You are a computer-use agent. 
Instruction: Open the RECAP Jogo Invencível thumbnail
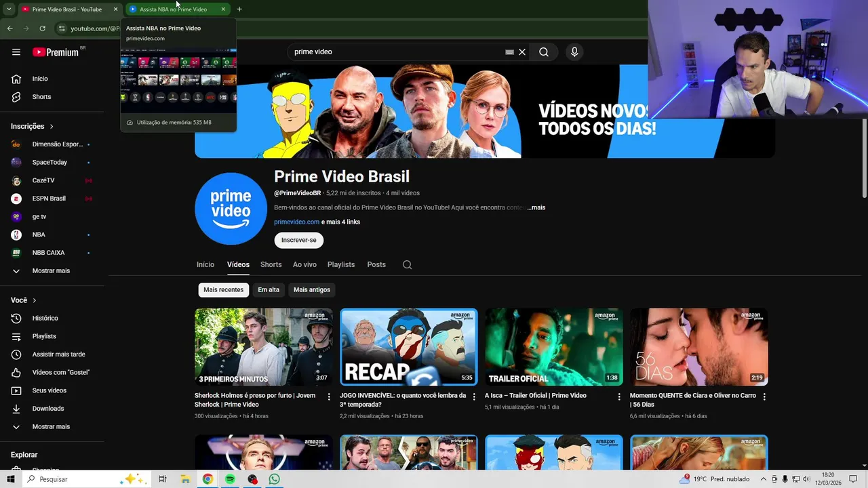coord(409,347)
